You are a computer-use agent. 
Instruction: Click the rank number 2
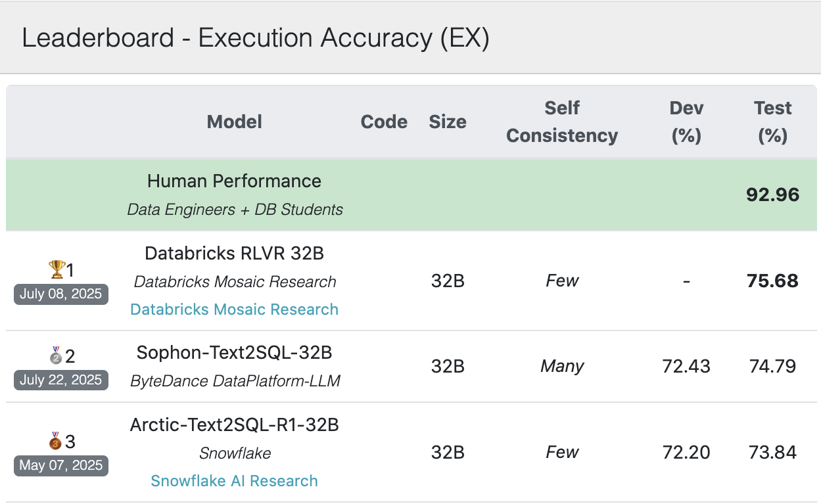[70, 357]
